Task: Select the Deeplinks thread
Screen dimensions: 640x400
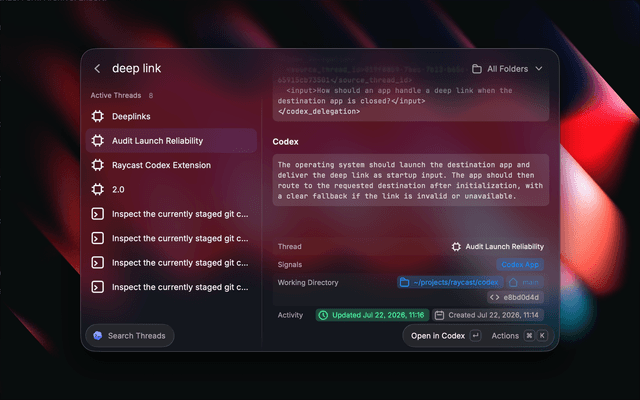Action: click(171, 116)
